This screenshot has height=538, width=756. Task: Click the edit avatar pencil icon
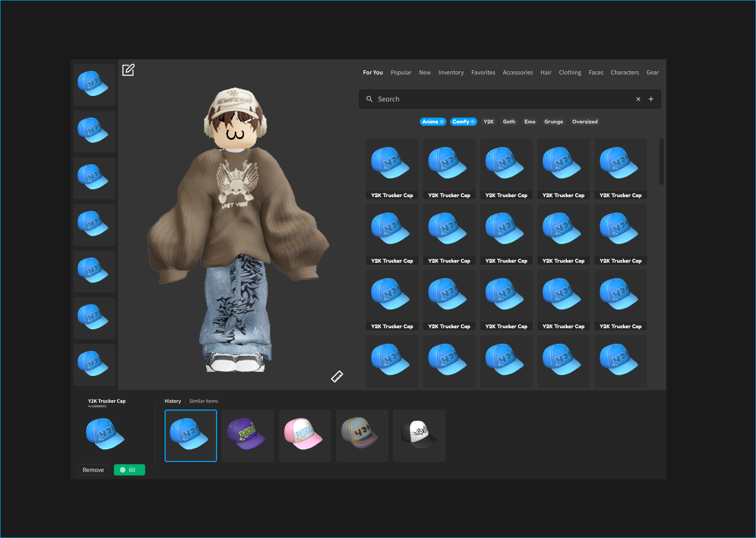click(128, 70)
